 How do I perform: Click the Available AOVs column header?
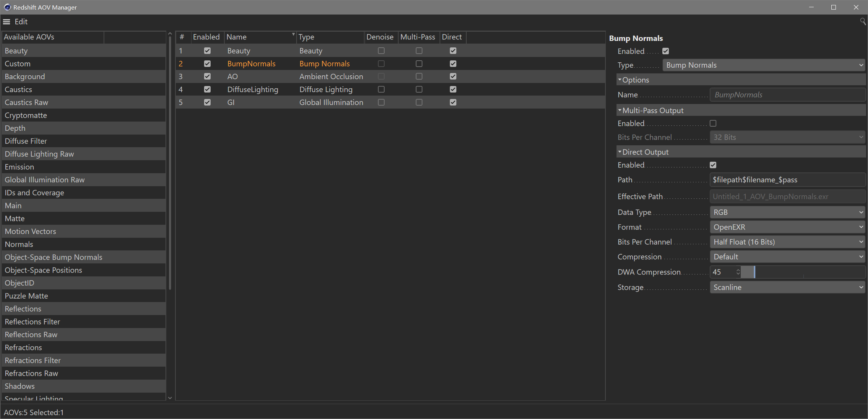pos(53,37)
